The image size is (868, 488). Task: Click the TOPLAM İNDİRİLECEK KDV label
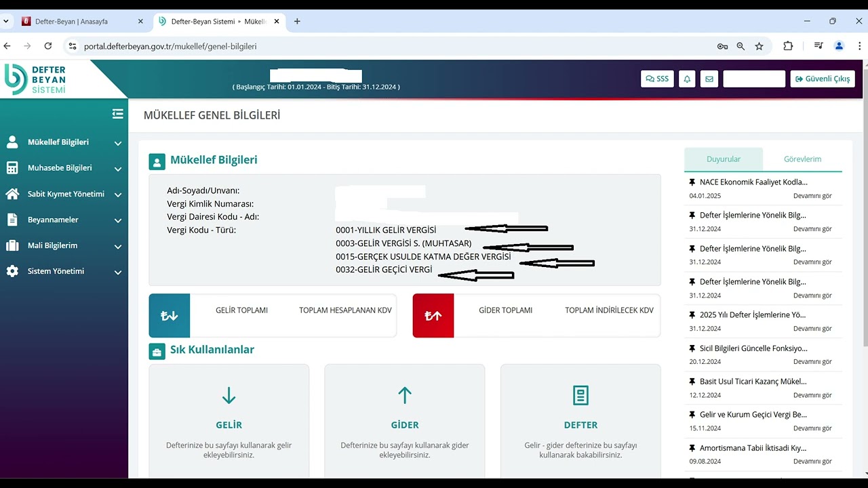609,310
